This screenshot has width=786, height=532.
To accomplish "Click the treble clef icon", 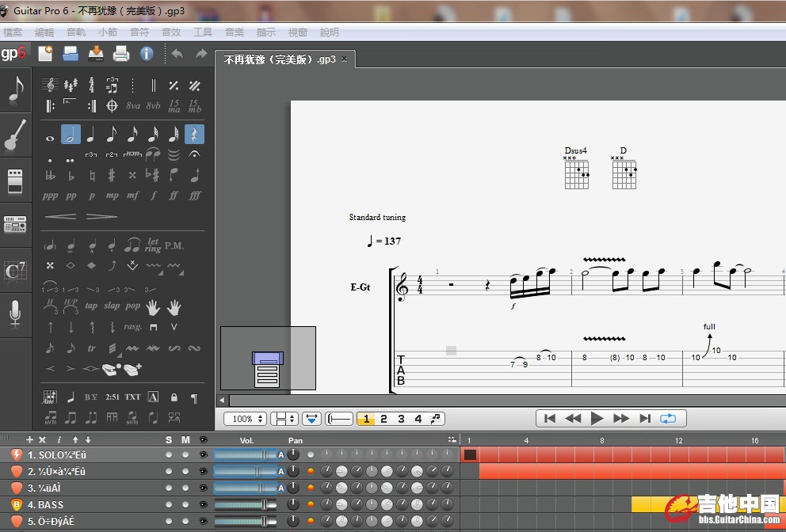I will [51, 85].
